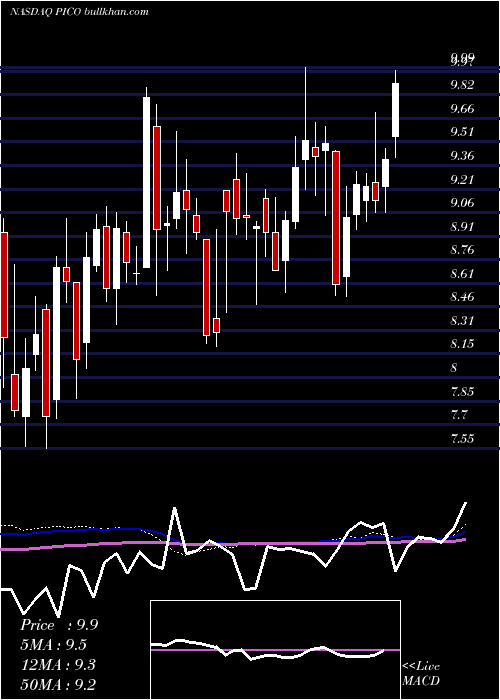Click the 7.7 price axis label
The height and width of the screenshot is (700, 500).
[459, 415]
